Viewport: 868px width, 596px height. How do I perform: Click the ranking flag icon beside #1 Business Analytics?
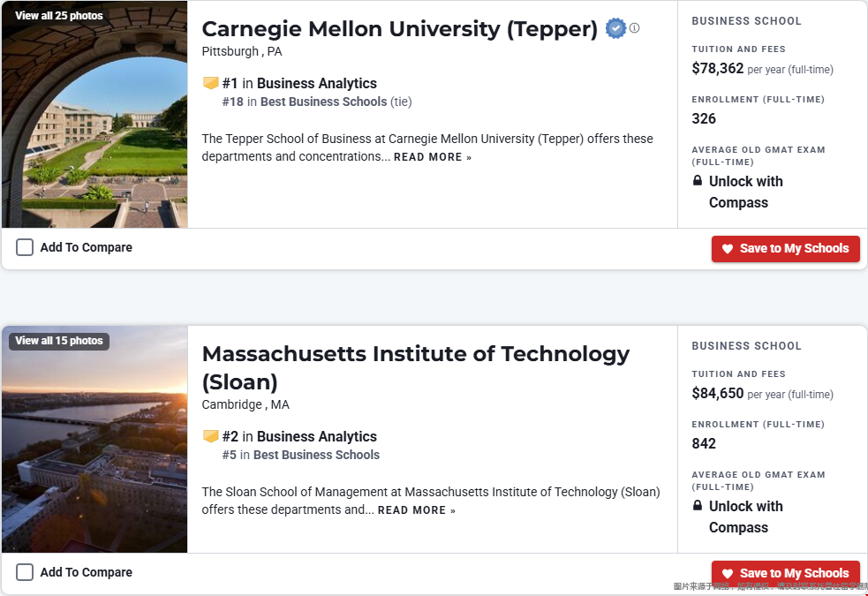click(x=210, y=83)
